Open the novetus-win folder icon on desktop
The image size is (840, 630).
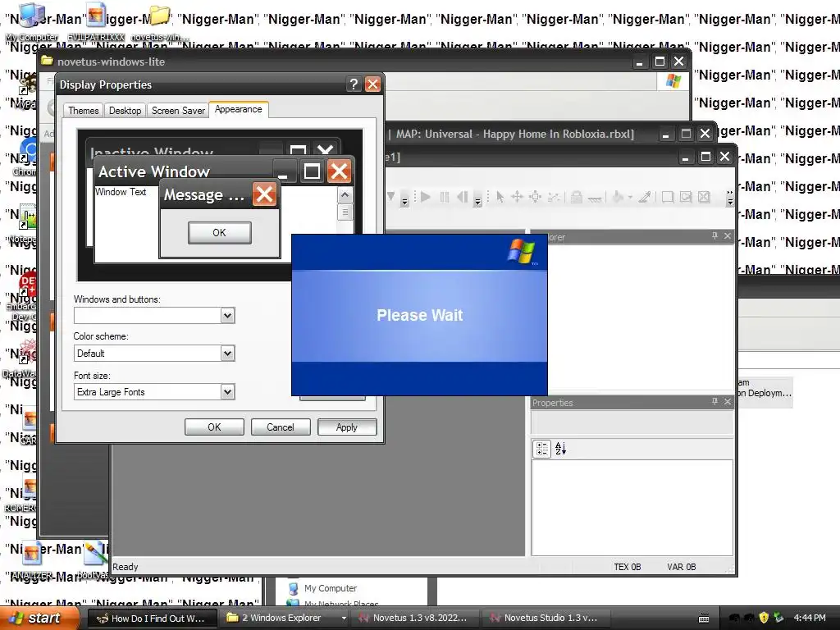point(159,21)
